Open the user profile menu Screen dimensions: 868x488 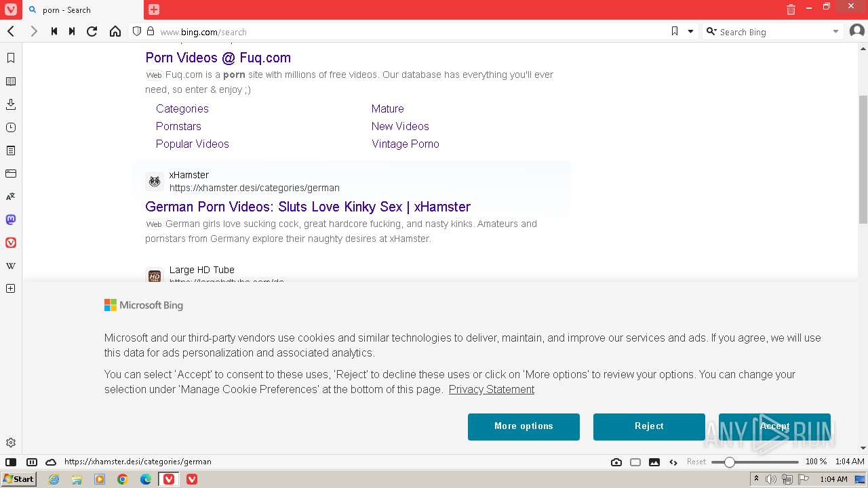857,31
